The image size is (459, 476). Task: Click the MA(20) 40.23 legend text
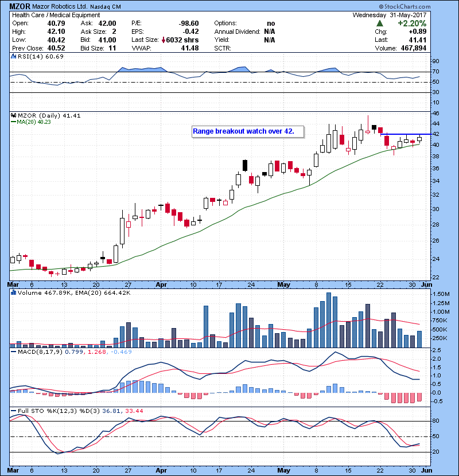click(34, 122)
